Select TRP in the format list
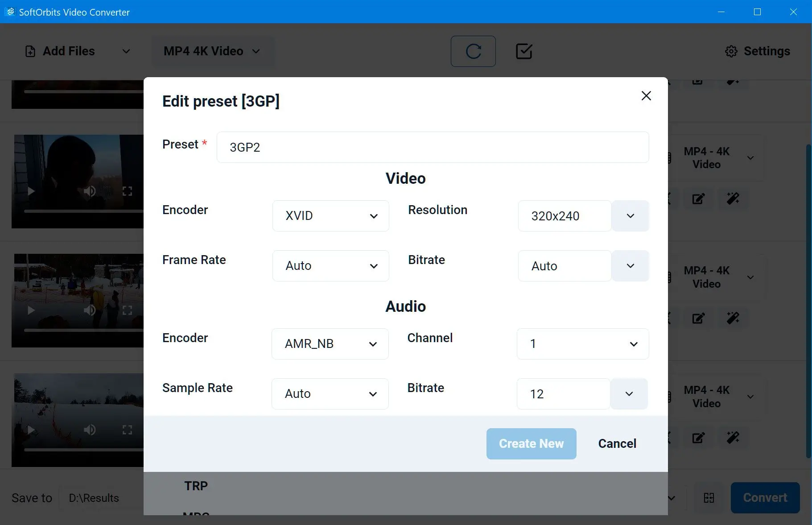 point(196,486)
